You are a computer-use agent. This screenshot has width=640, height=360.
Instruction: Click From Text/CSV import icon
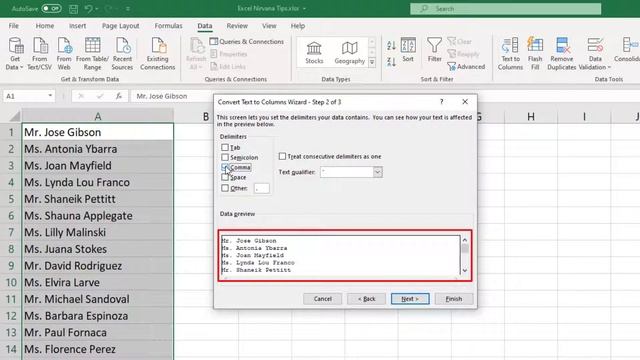coord(40,54)
